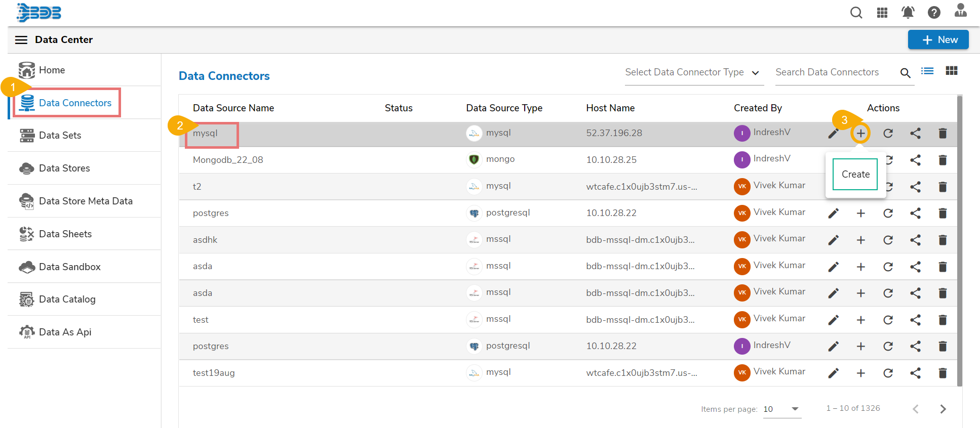980x428 pixels.
Task: Go to next page of connectors
Action: [x=943, y=409]
